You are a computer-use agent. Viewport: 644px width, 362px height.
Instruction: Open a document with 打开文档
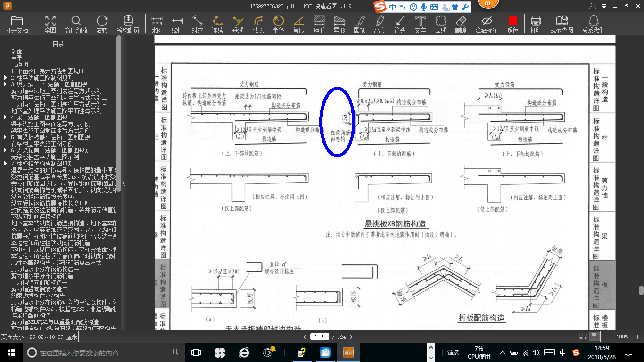tap(17, 24)
